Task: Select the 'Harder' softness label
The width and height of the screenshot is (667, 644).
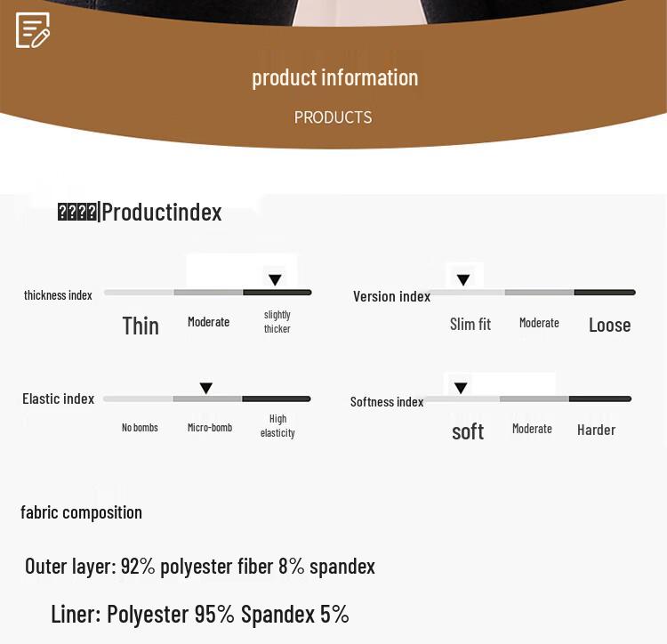Action: (596, 431)
